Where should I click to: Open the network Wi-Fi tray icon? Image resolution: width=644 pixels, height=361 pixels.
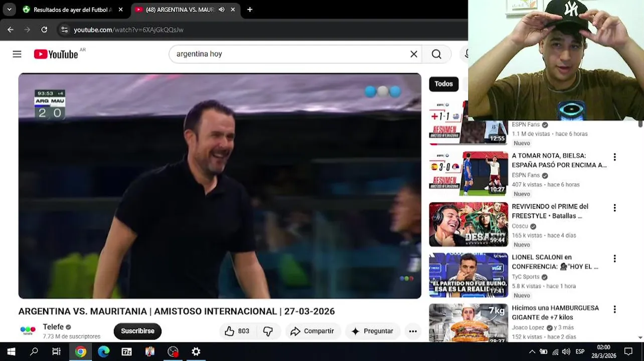pyautogui.click(x=555, y=352)
